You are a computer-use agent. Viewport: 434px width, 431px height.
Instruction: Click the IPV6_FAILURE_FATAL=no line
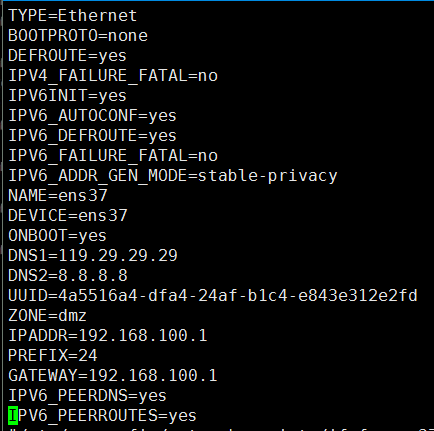click(x=113, y=156)
